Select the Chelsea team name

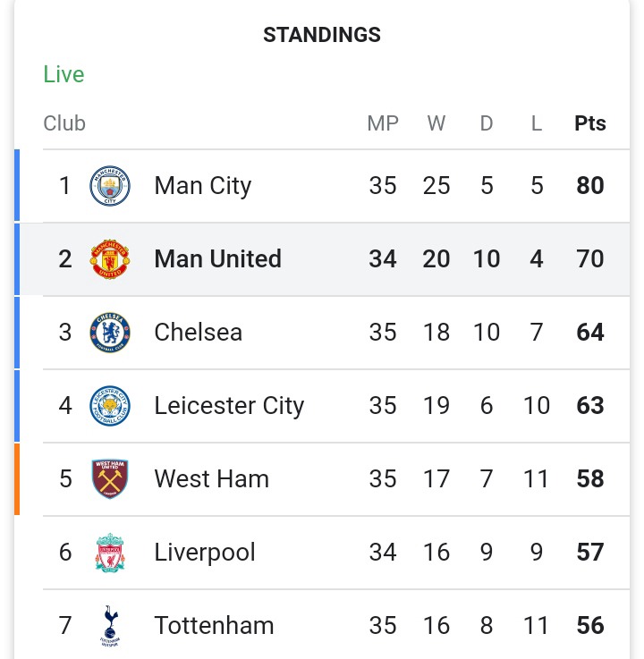[x=198, y=332]
